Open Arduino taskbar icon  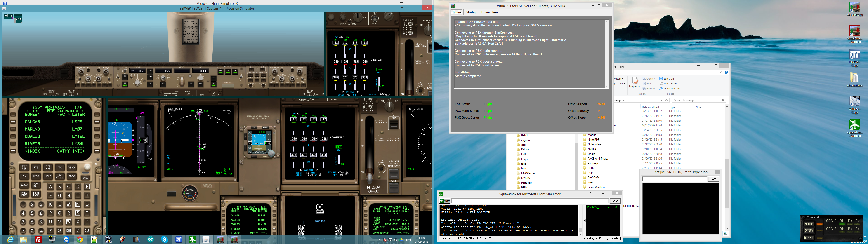150,240
